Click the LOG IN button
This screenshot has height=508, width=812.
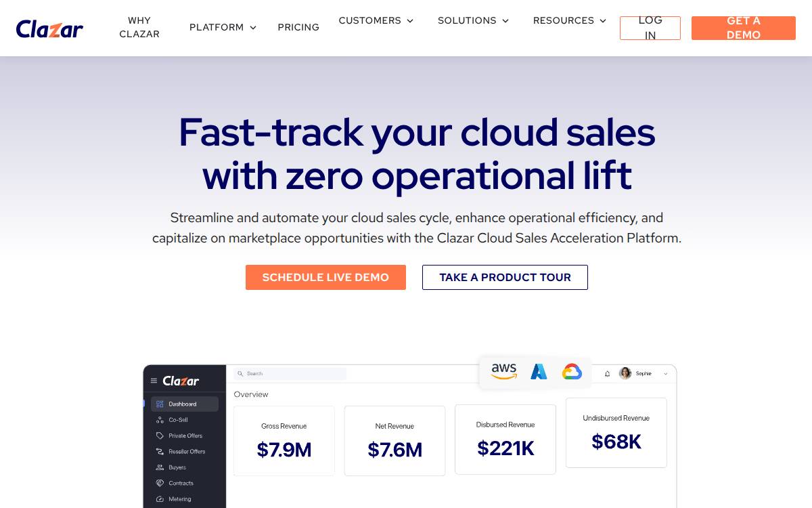coord(650,28)
